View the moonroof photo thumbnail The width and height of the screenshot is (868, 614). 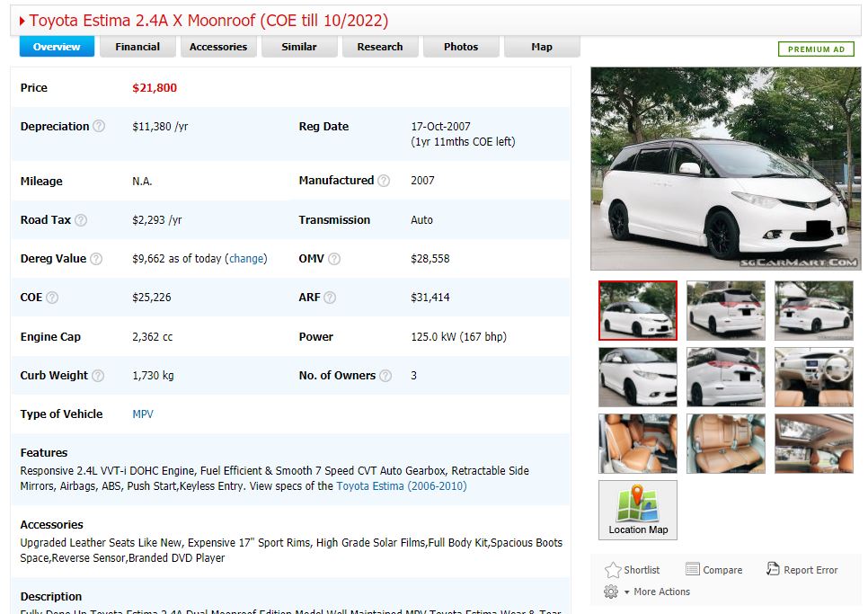814,443
